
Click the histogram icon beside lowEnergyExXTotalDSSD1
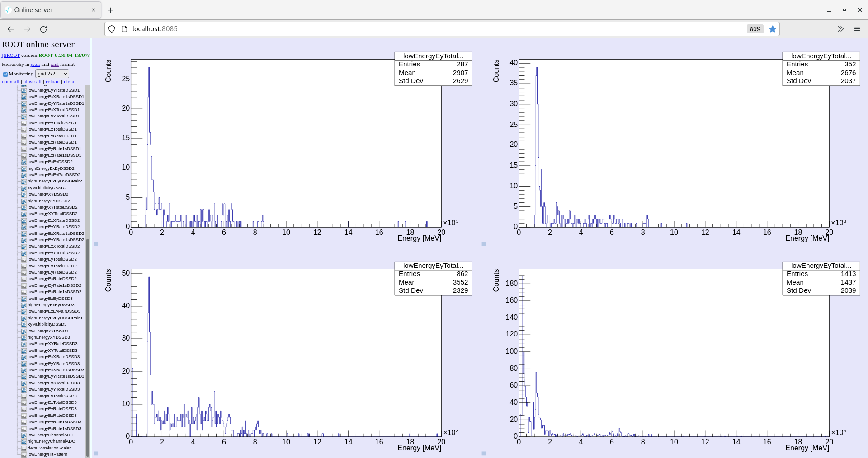coord(24,110)
